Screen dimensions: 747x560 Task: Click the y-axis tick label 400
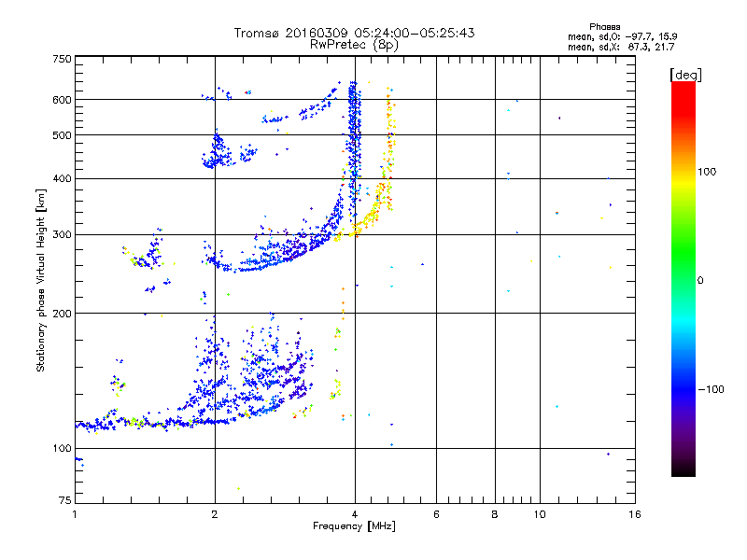pos(62,179)
